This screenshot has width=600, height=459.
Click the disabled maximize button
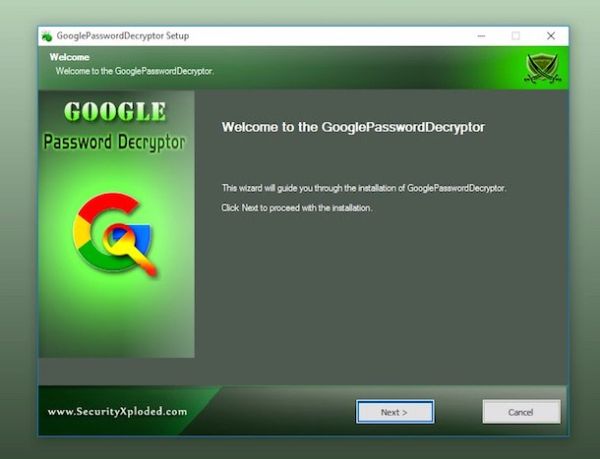tap(516, 36)
